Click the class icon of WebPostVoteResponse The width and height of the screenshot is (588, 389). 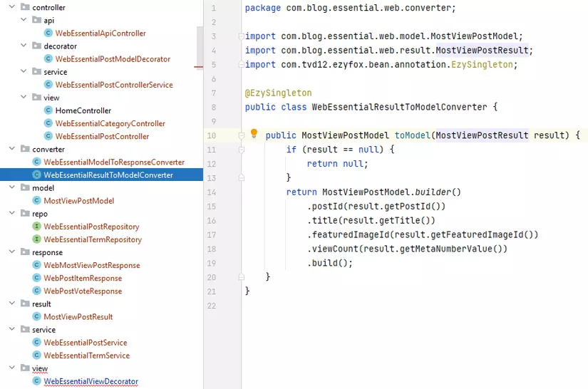[x=36, y=291]
